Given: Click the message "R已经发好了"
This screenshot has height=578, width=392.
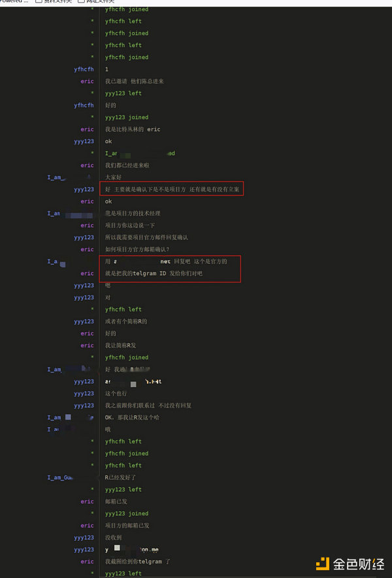Looking at the screenshot, I should (x=120, y=477).
